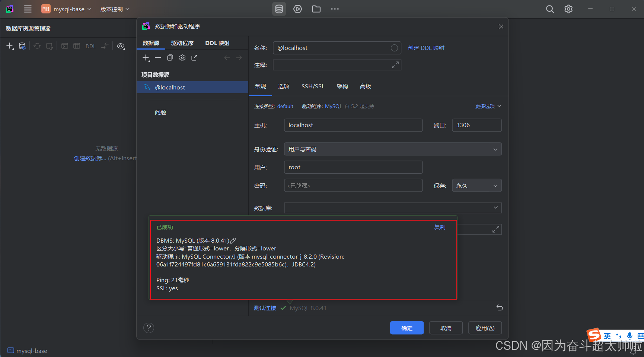Duplicate the data source with copy icon
Viewport: 644px width, 357px height.
(170, 58)
